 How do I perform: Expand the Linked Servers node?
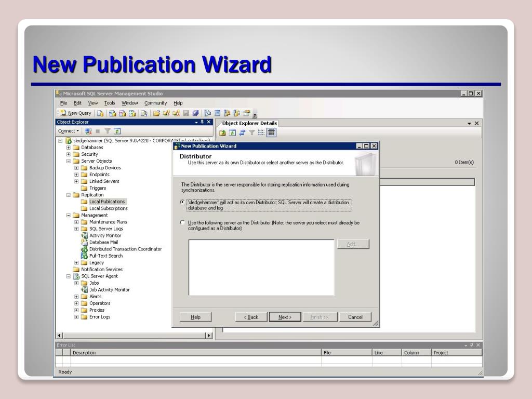tap(77, 181)
